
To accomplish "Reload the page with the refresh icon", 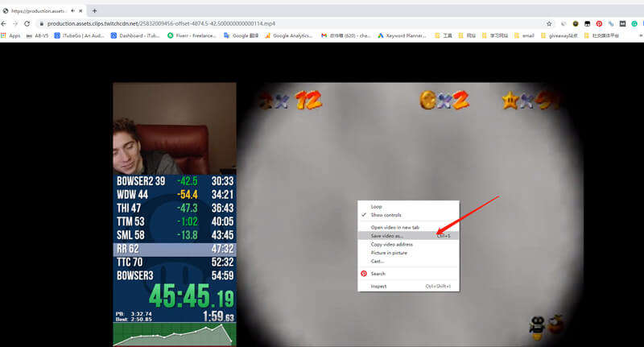I will (x=27, y=24).
